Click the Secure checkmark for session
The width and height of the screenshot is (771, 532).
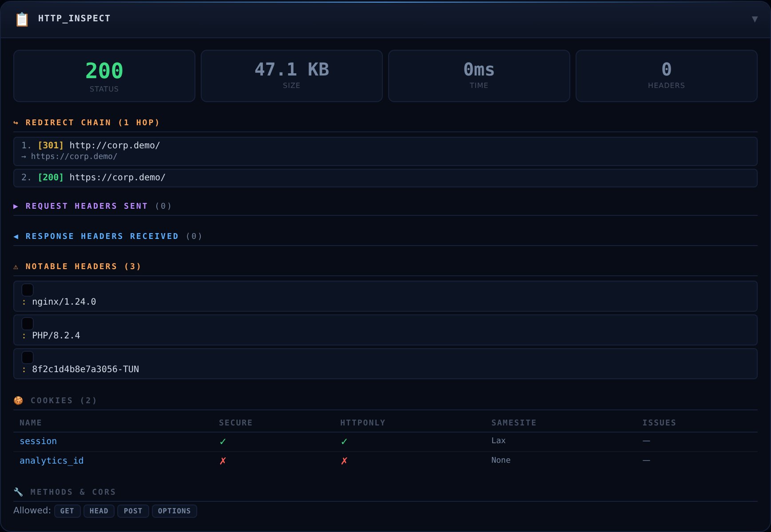223,441
